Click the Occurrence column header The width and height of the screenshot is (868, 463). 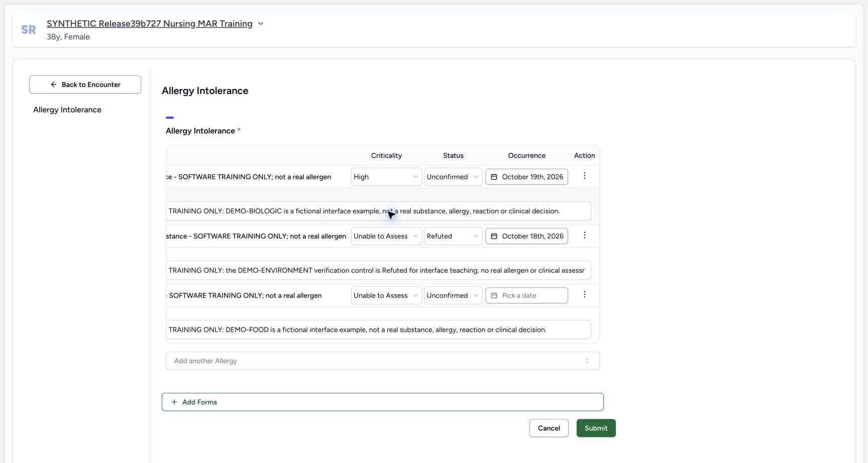526,155
